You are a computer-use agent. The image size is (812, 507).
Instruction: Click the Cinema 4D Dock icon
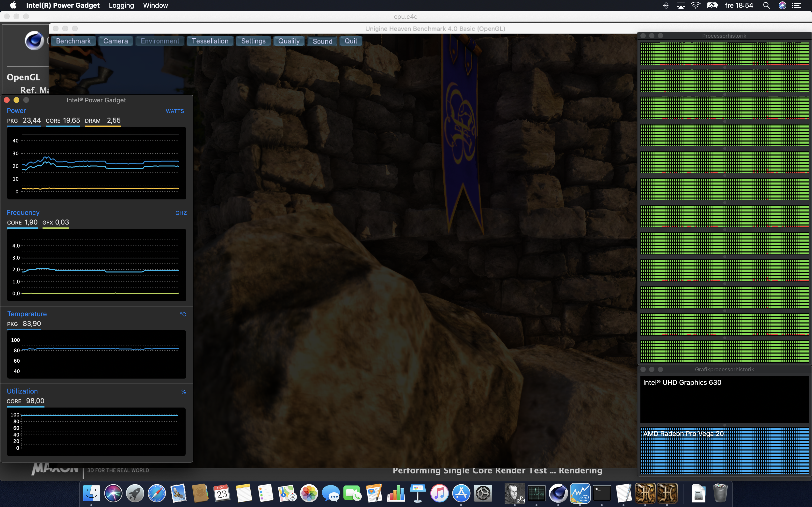click(558, 493)
